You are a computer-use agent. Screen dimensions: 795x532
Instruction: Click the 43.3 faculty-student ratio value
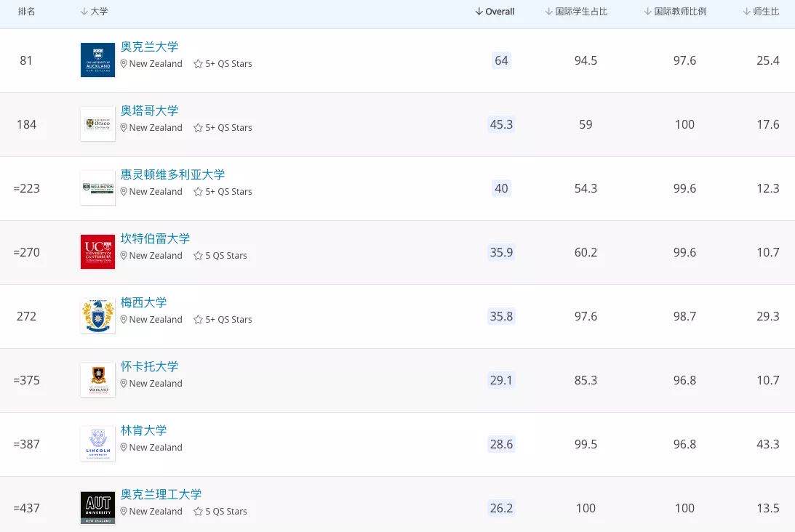pos(768,444)
